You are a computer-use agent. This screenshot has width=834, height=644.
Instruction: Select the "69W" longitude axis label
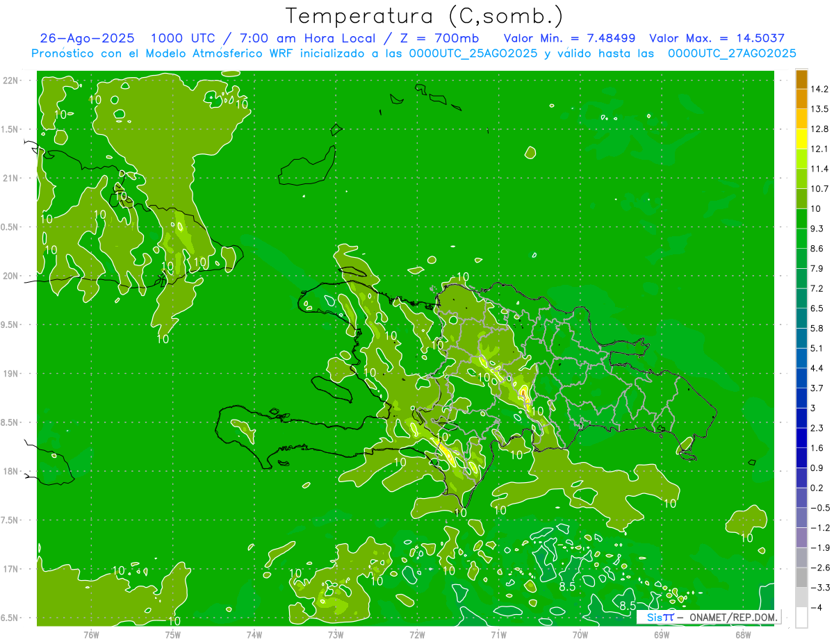coord(662,634)
